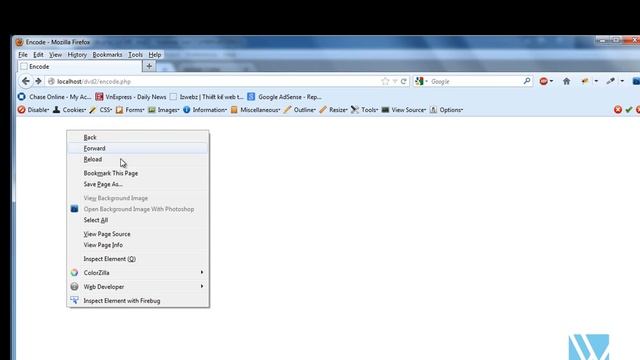Image resolution: width=640 pixels, height=360 pixels.
Task: Open CSS menu in Web Developer toolbar
Action: tap(101, 110)
